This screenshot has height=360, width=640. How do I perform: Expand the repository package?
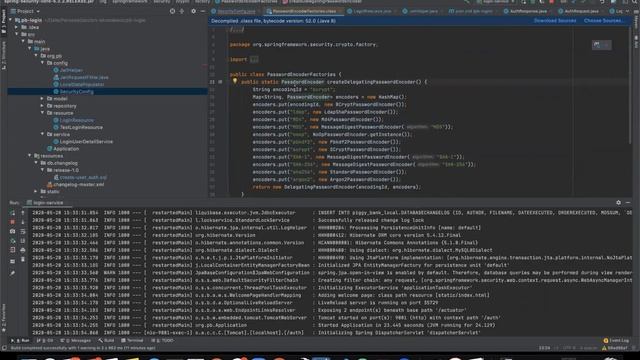[x=42, y=106]
